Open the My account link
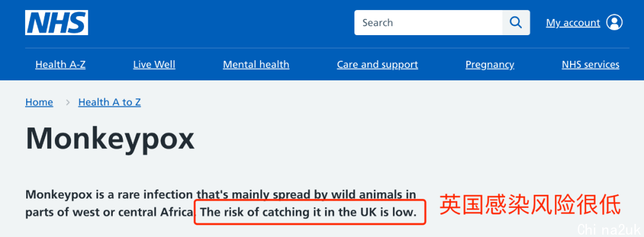 coord(573,23)
